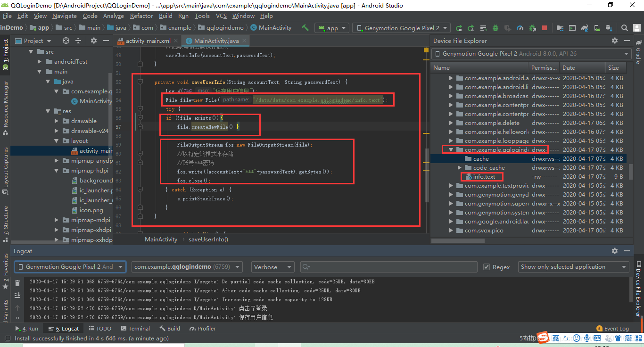Image resolution: width=644 pixels, height=347 pixels.
Task: Open the SDK Manager icon
Action: tap(609, 28)
